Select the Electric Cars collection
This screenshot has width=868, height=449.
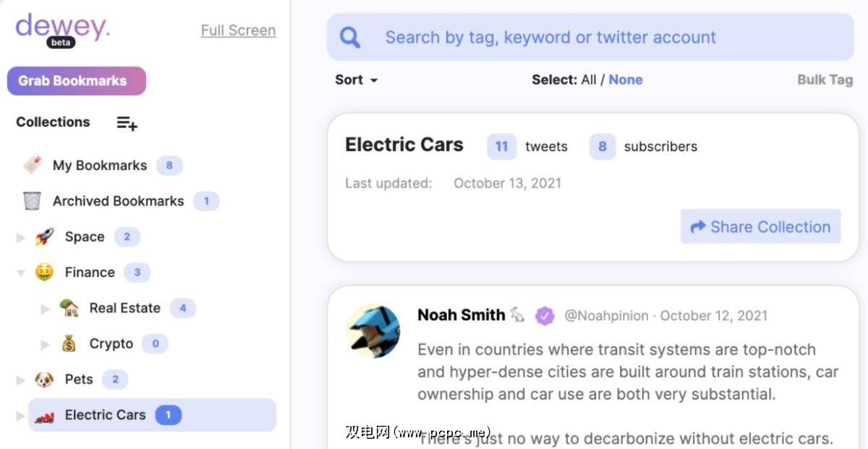tap(105, 415)
